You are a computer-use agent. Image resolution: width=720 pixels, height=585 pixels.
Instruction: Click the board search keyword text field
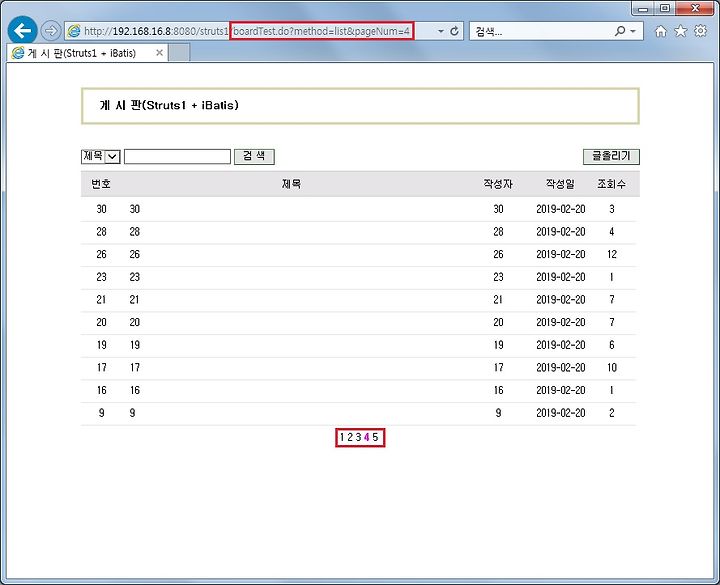(177, 157)
